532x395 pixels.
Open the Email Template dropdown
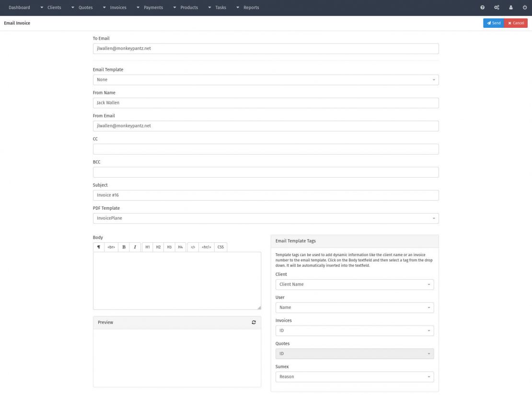[x=266, y=79]
